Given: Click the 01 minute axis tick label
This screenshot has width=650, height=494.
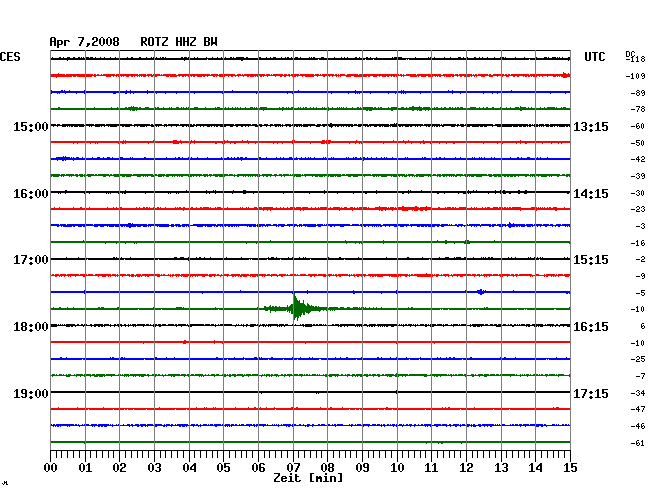Looking at the screenshot, I should coord(85,467).
